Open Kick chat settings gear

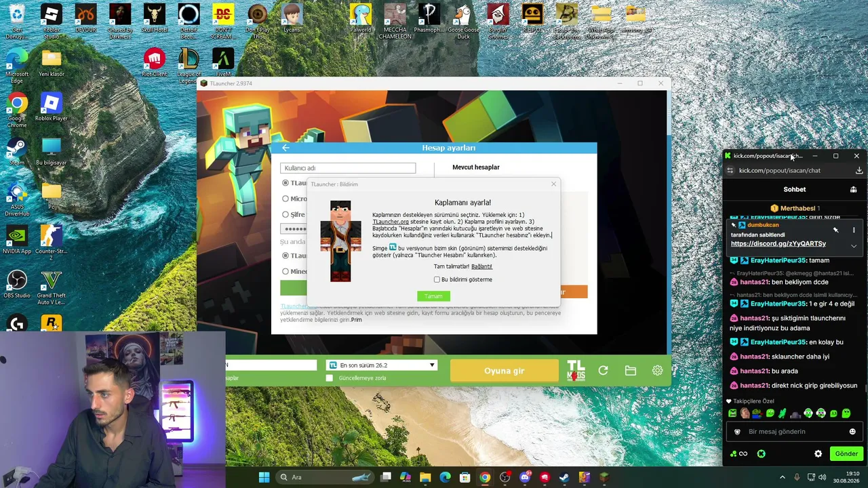(818, 454)
